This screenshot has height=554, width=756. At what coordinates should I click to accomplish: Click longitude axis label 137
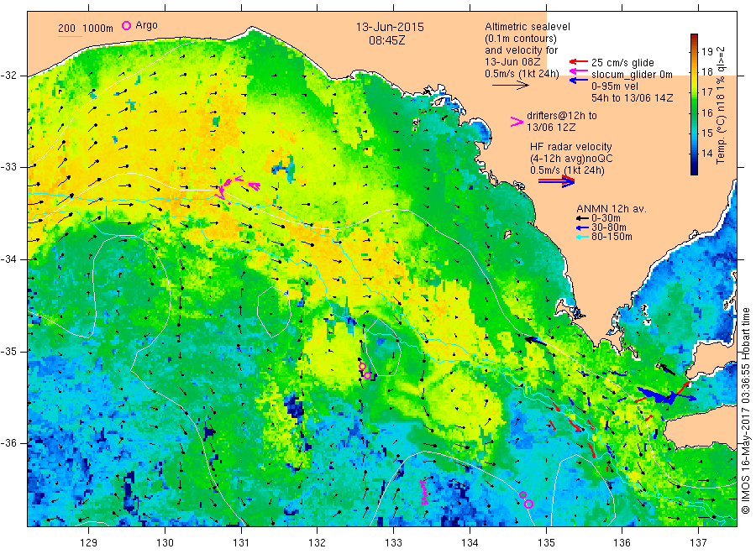pyautogui.click(x=698, y=543)
